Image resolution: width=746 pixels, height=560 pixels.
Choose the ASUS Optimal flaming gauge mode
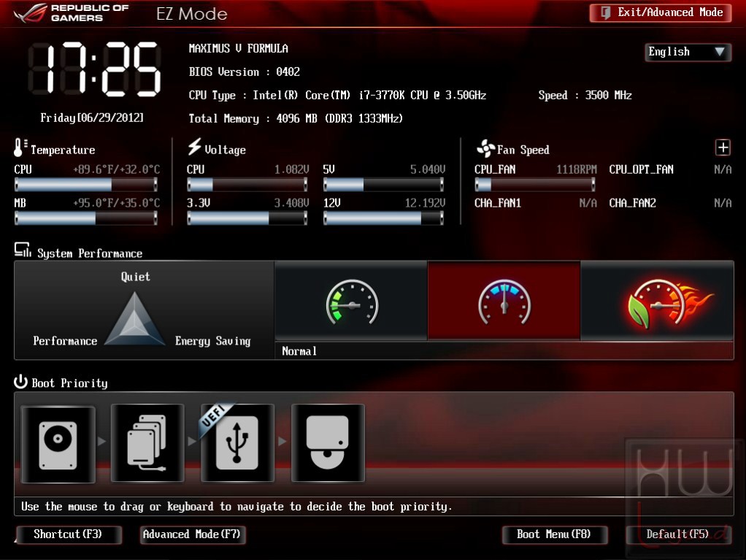658,301
